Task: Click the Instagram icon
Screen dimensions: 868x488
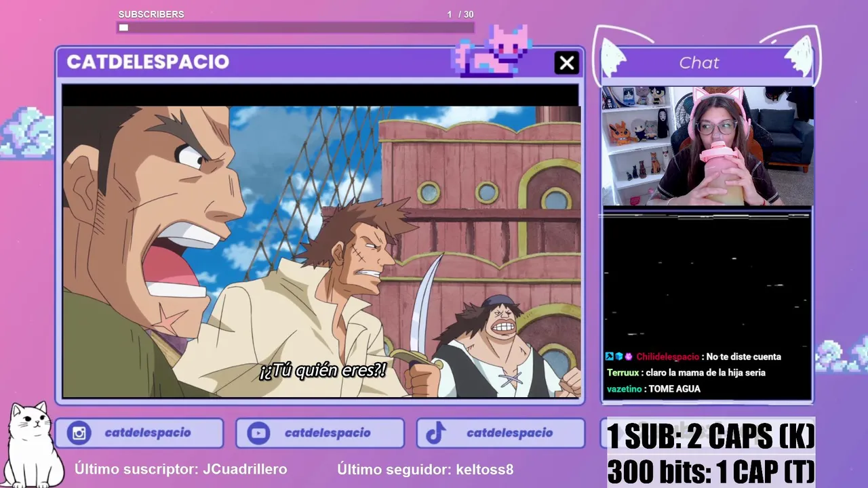Action: 79,433
